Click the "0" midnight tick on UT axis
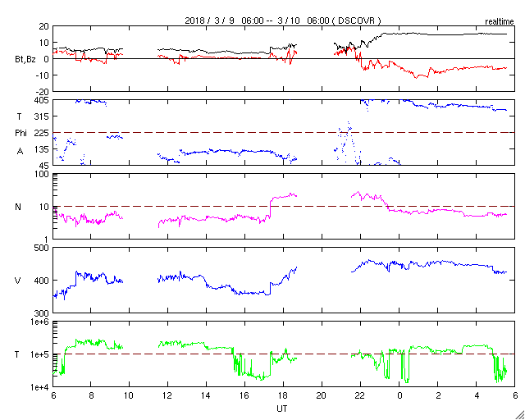 point(399,395)
